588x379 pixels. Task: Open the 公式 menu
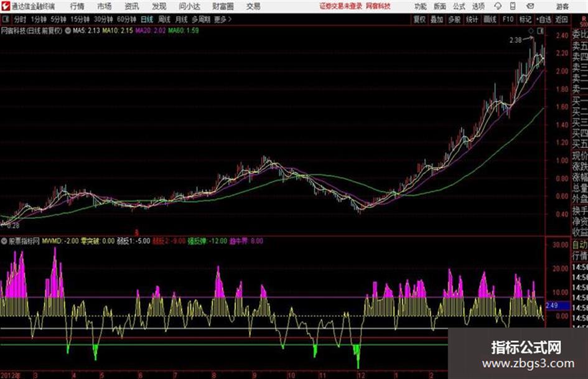[x=459, y=6]
